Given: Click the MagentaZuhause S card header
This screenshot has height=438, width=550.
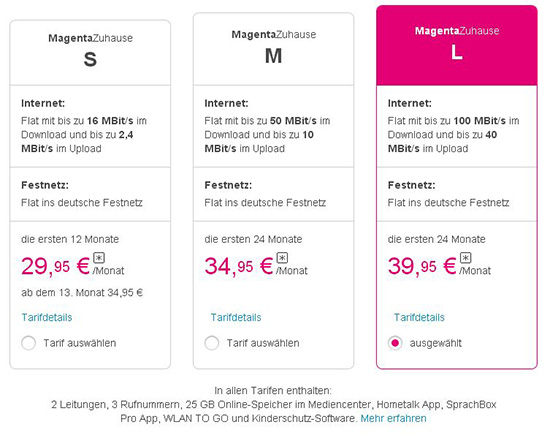Looking at the screenshot, I should (x=90, y=53).
